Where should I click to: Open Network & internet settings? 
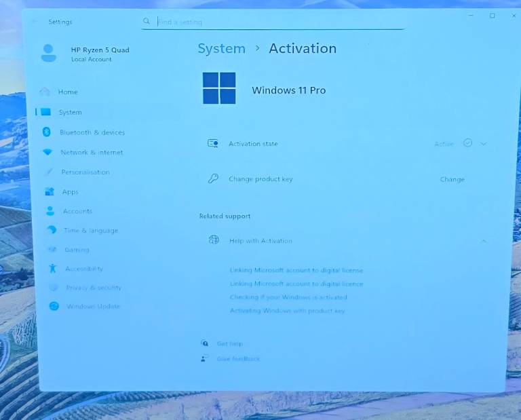(92, 153)
